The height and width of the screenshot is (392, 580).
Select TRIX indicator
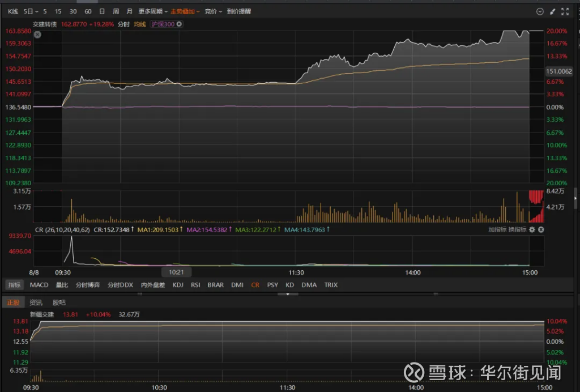(331, 285)
